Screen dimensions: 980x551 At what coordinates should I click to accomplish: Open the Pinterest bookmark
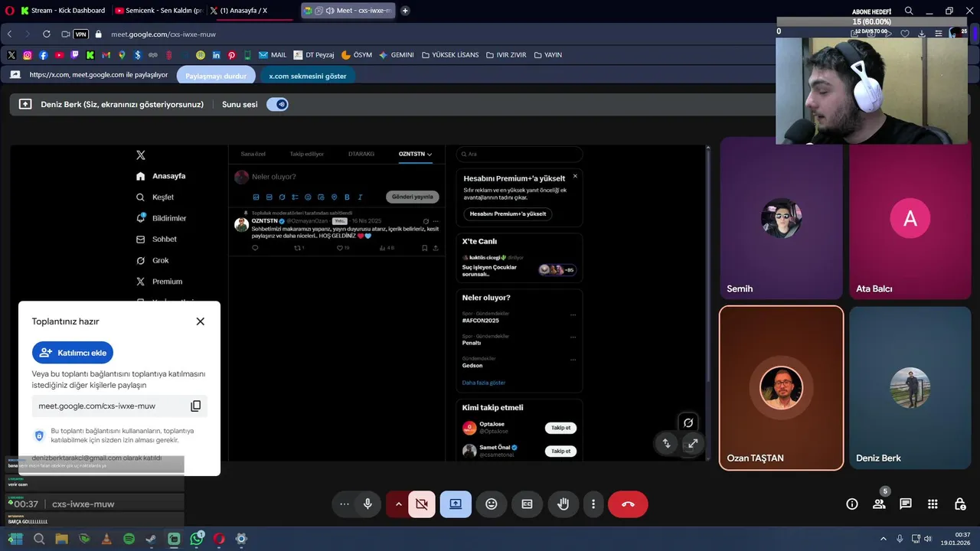pos(231,55)
